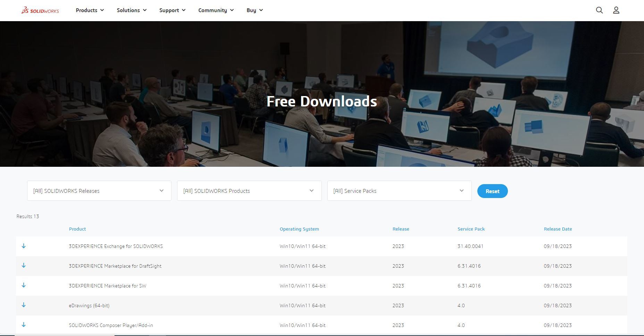Download SOLIDWORKS Composer Player/Add-in arrow
Viewport: 644px width, 336px height.
[x=24, y=325]
